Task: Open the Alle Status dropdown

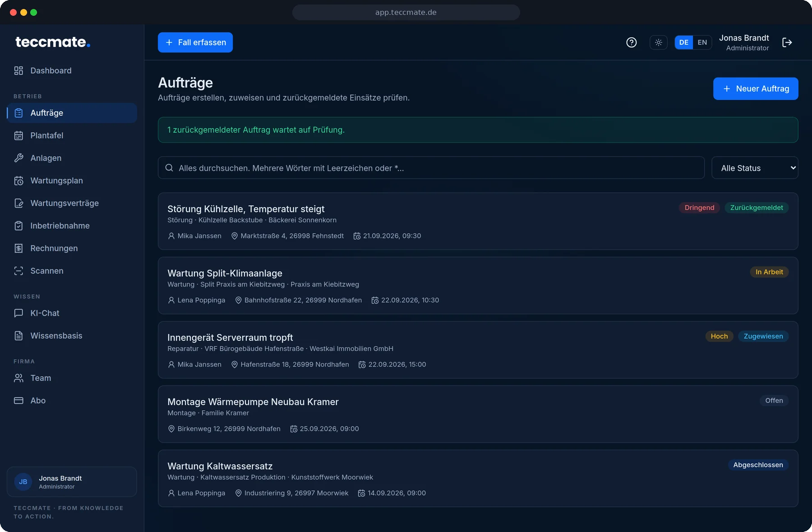Action: coord(755,168)
